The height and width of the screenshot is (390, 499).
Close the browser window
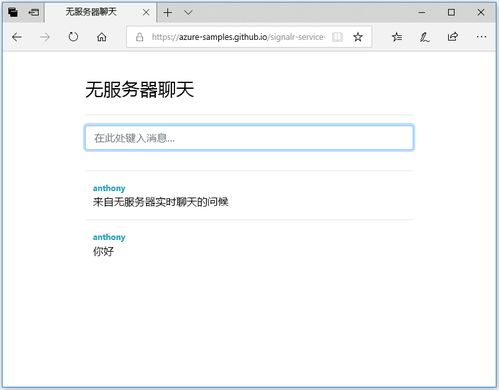[x=481, y=13]
